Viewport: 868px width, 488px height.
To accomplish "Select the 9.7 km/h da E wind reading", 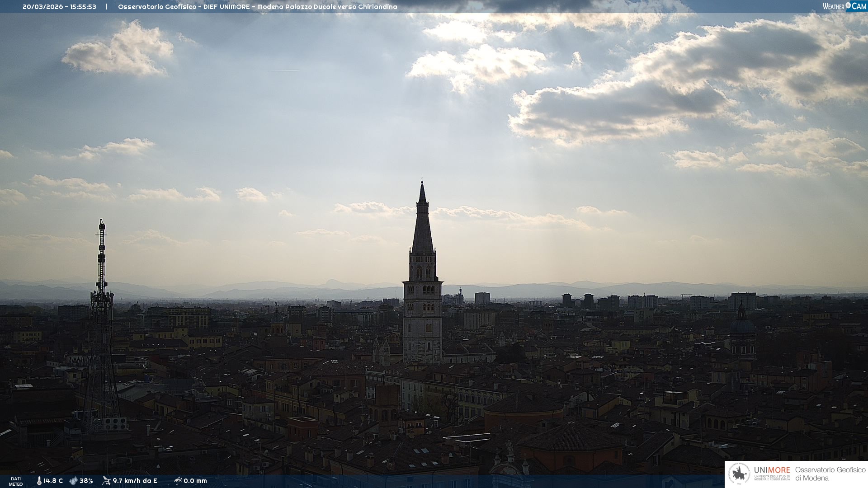I will pyautogui.click(x=135, y=481).
